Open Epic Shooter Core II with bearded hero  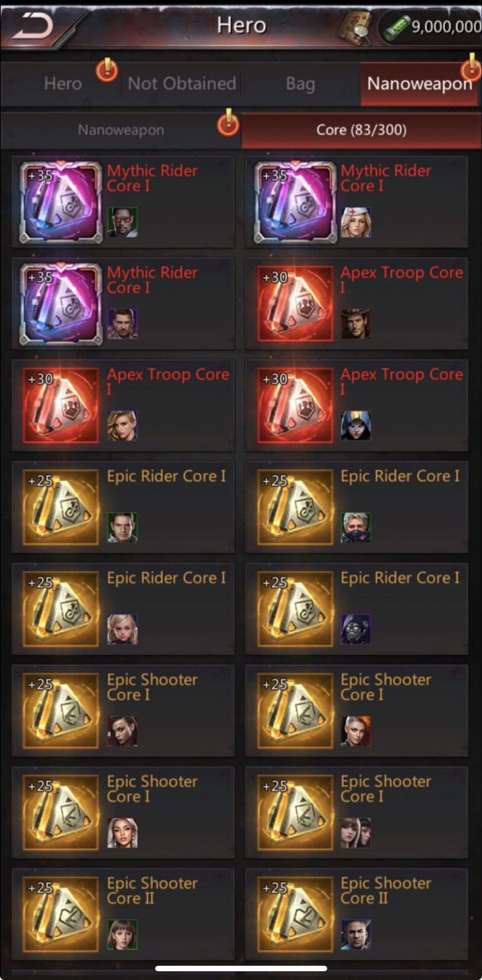pos(357,914)
